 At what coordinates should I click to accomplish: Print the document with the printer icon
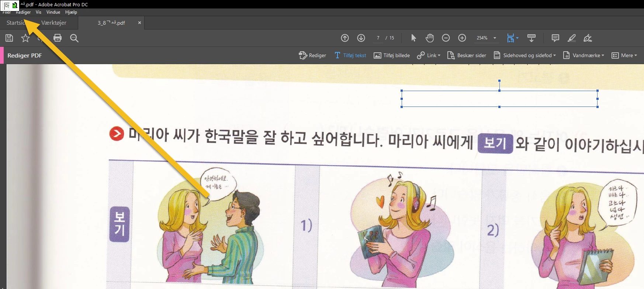58,38
